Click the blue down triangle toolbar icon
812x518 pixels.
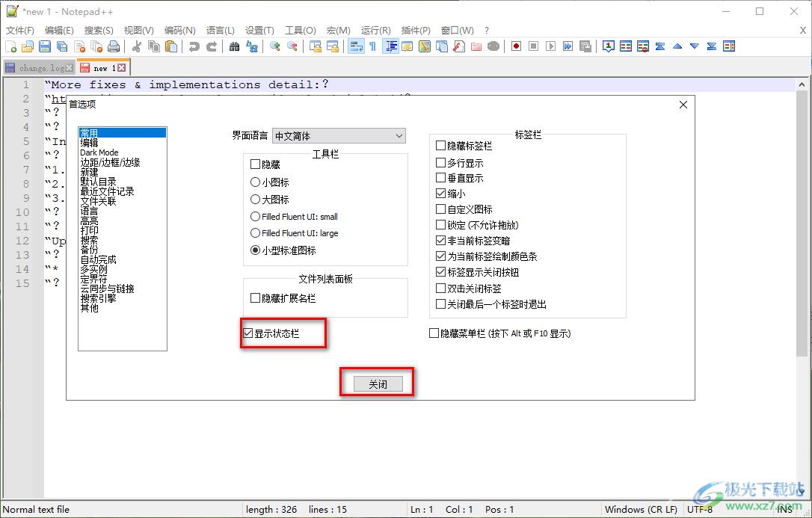coord(695,46)
